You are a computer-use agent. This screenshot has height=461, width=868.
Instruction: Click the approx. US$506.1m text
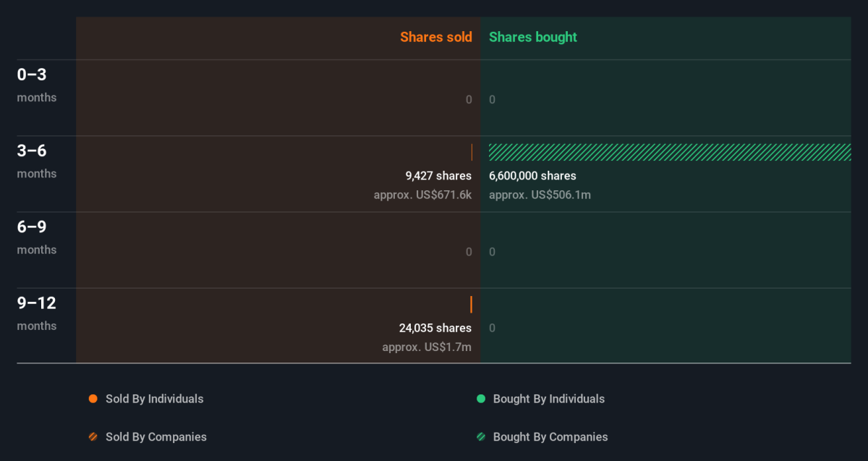(x=540, y=195)
